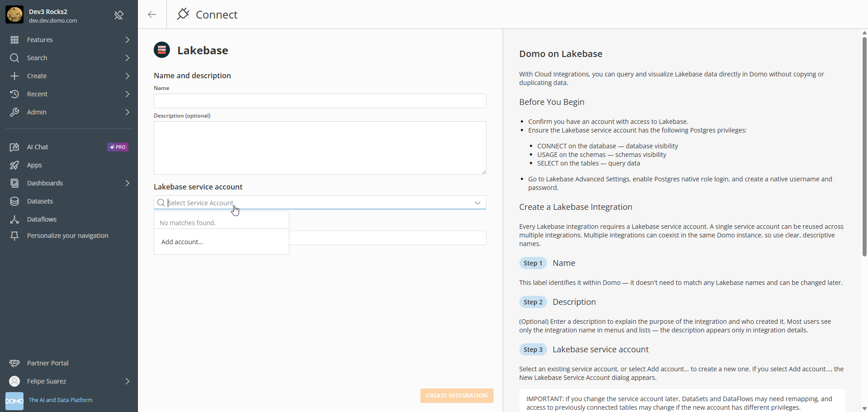Click the 'Domo on Lakebase' heading
Viewport: 868px width, 412px height.
(561, 54)
